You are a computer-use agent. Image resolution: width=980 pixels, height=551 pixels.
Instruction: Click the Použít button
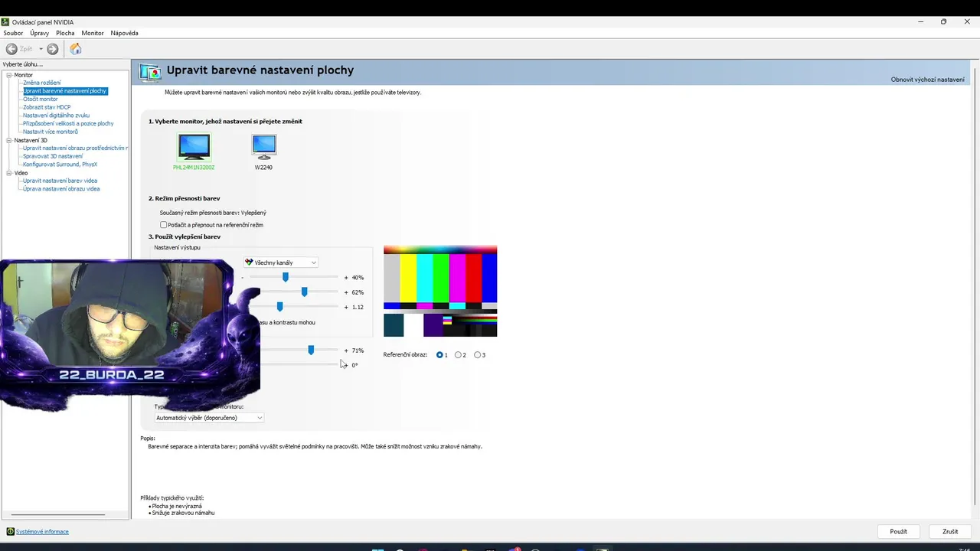(x=898, y=531)
